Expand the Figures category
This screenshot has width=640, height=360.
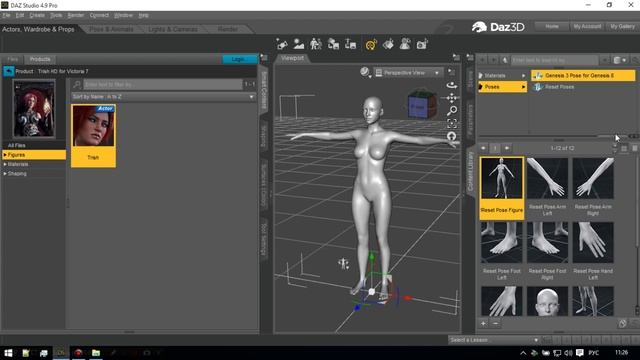pyautogui.click(x=5, y=155)
